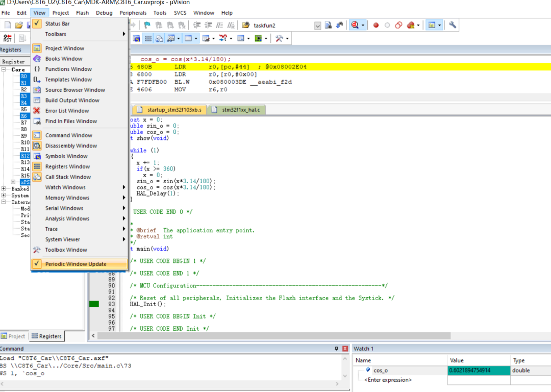The width and height of the screenshot is (551, 392).
Task: Expand the Watch Windows submenu
Action: point(79,187)
